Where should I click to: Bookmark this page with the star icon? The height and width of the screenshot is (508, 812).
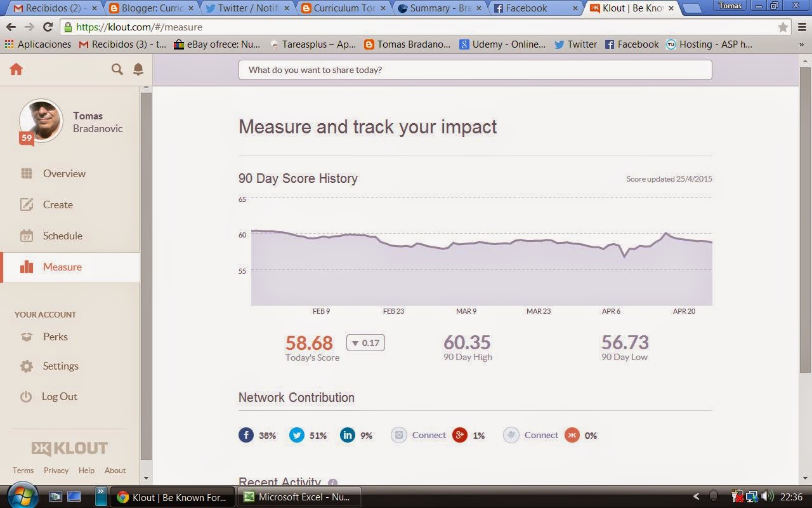[x=783, y=27]
